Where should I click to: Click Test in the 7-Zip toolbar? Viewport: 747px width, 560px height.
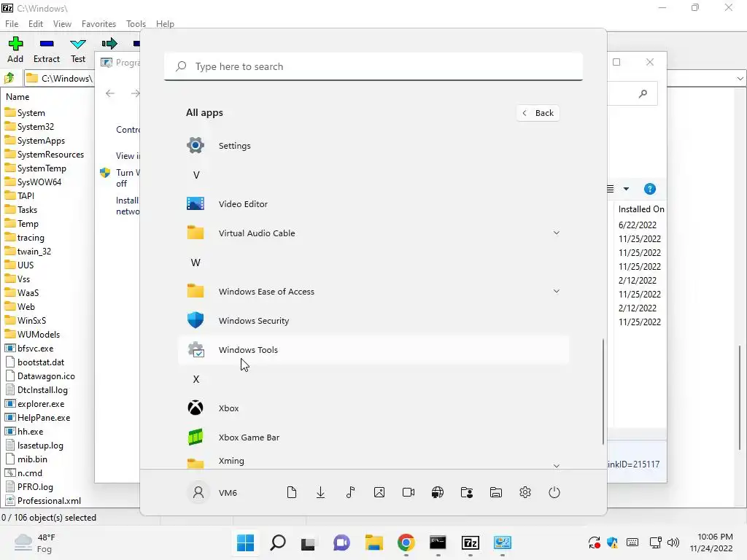coord(77,50)
